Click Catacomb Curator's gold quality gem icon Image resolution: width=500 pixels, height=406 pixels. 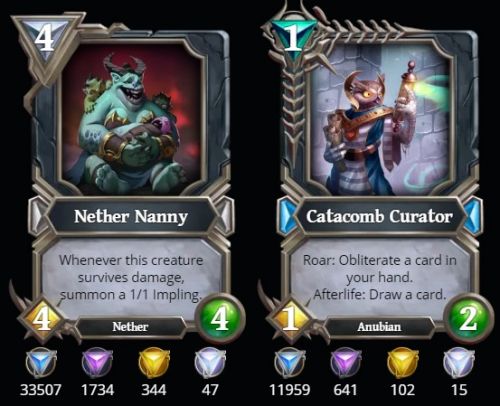[x=402, y=363]
